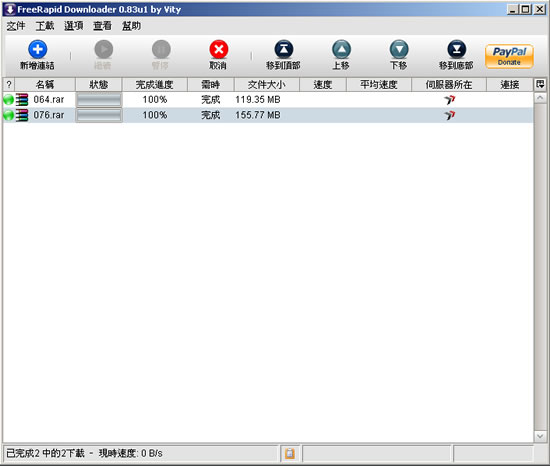Click the 新增連結 add link button

37,55
